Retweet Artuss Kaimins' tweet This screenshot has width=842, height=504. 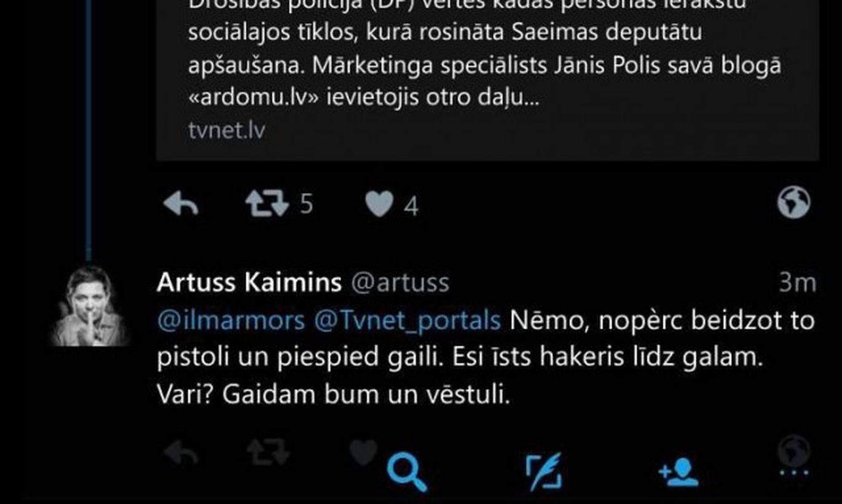[268, 453]
